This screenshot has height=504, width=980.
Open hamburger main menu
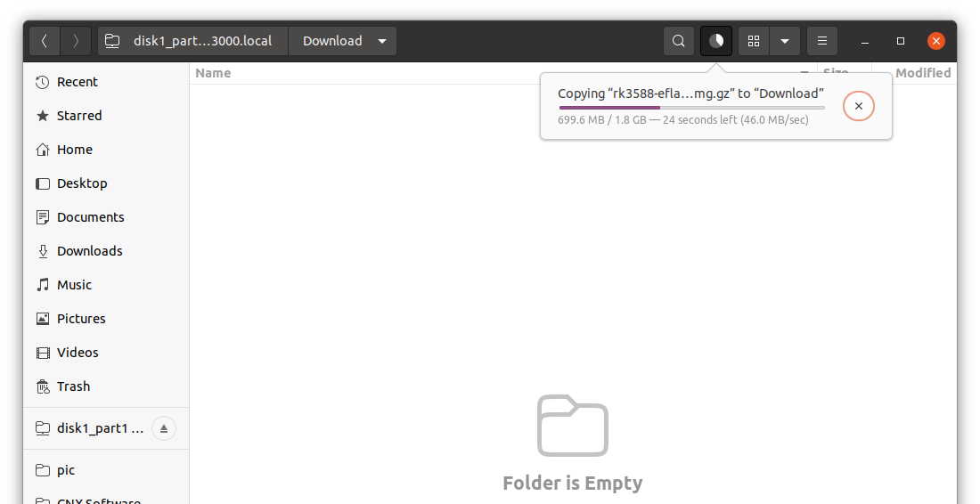[822, 41]
